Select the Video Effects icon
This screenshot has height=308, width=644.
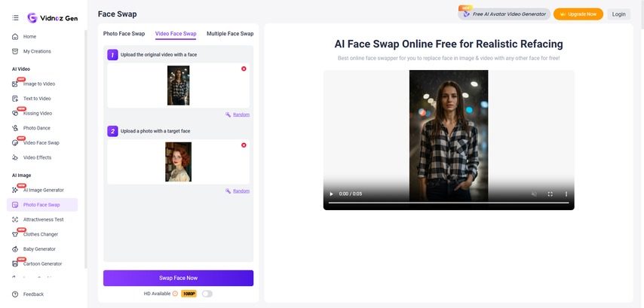pos(15,157)
